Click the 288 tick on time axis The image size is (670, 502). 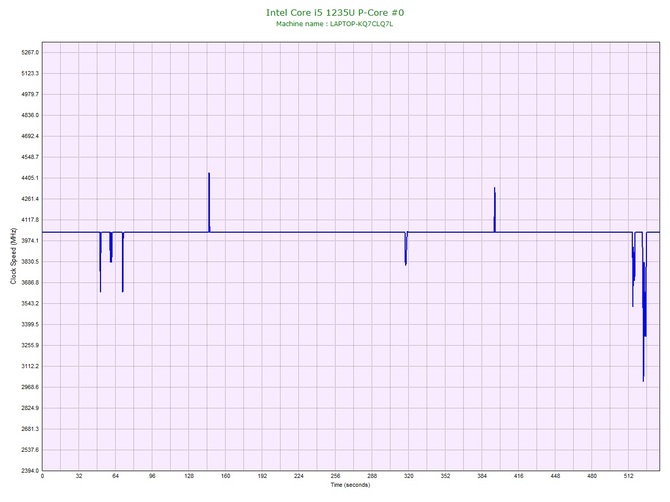click(372, 476)
